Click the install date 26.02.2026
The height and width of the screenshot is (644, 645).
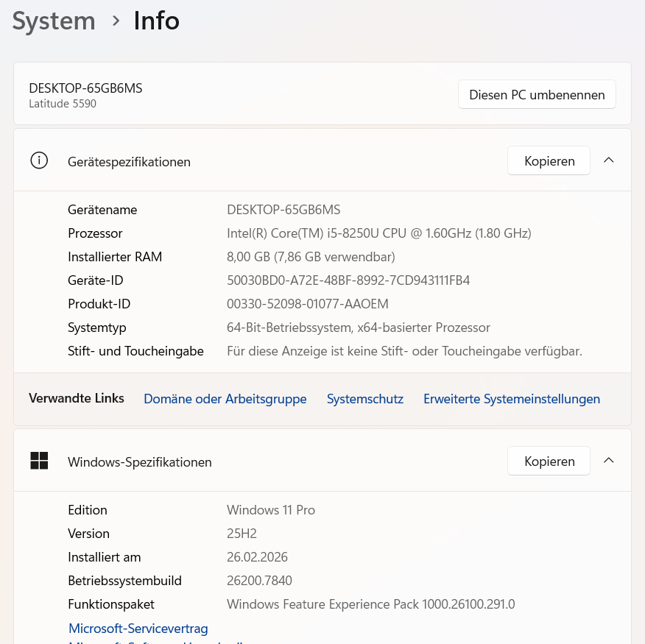coord(257,557)
